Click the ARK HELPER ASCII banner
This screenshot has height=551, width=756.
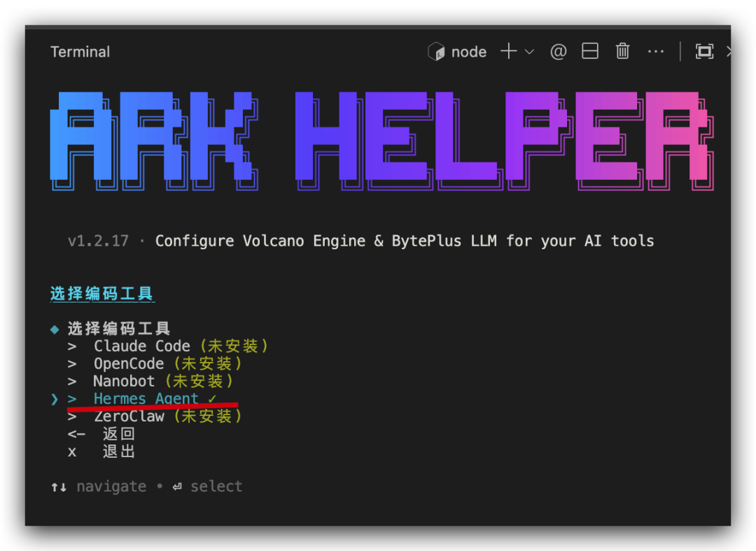tap(382, 141)
